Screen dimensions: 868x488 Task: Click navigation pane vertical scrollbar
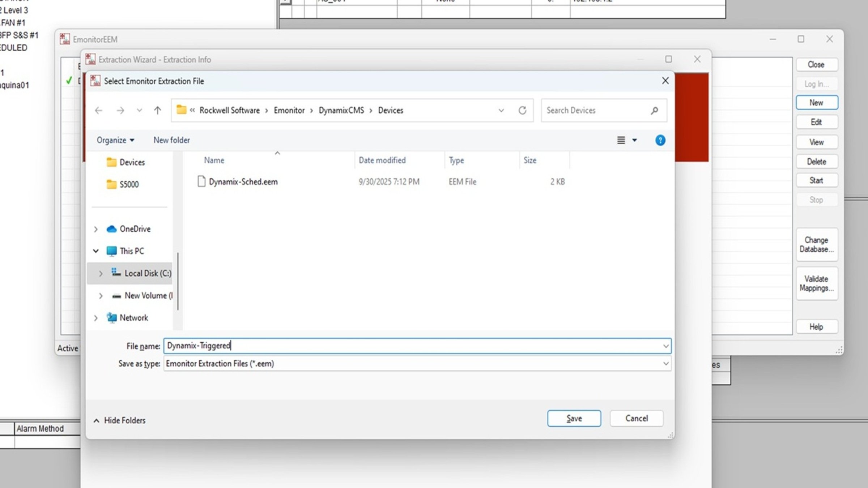point(178,281)
